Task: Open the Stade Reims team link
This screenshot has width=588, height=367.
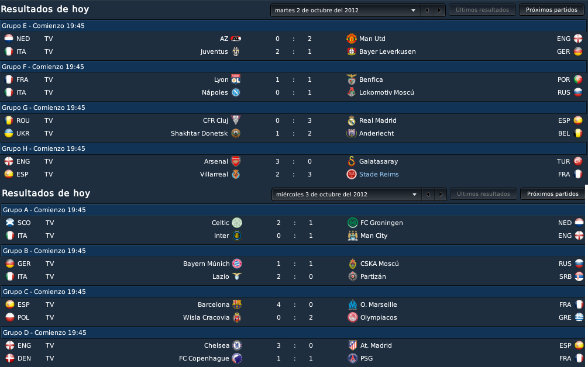Action: (x=379, y=174)
